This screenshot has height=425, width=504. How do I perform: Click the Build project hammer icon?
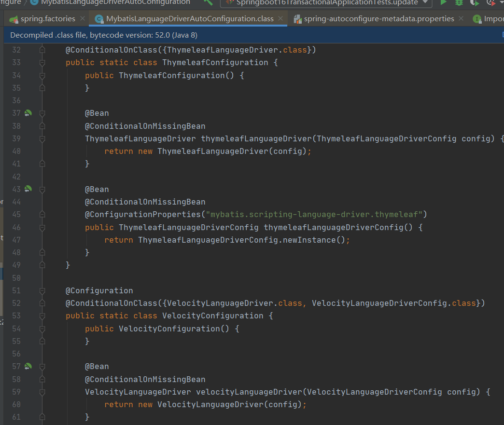[208, 2]
